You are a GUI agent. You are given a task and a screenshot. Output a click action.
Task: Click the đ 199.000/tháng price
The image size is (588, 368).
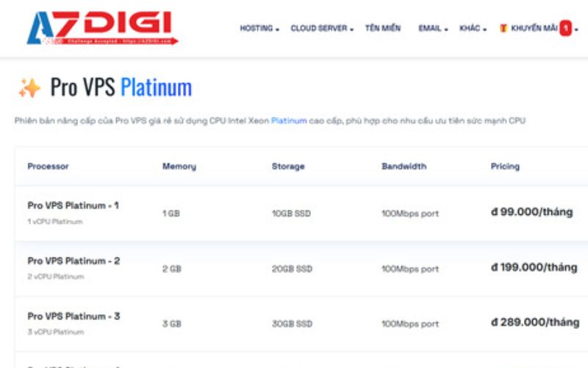(534, 267)
